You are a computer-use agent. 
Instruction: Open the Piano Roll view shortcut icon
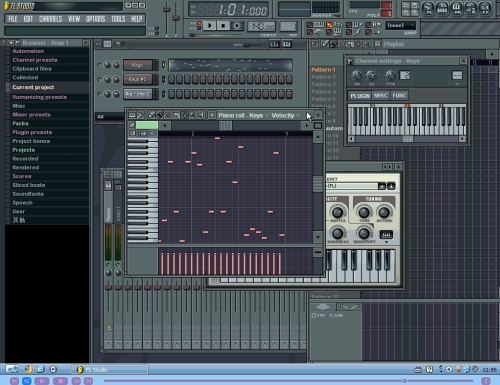pyautogui.click(x=456, y=8)
